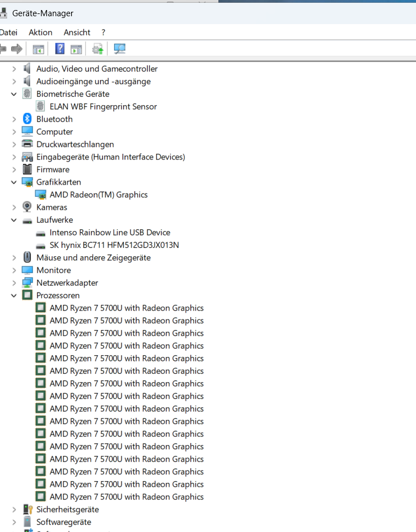Click the ELAN fingerprint sensor icon
Image resolution: width=416 pixels, height=532 pixels.
tap(40, 106)
